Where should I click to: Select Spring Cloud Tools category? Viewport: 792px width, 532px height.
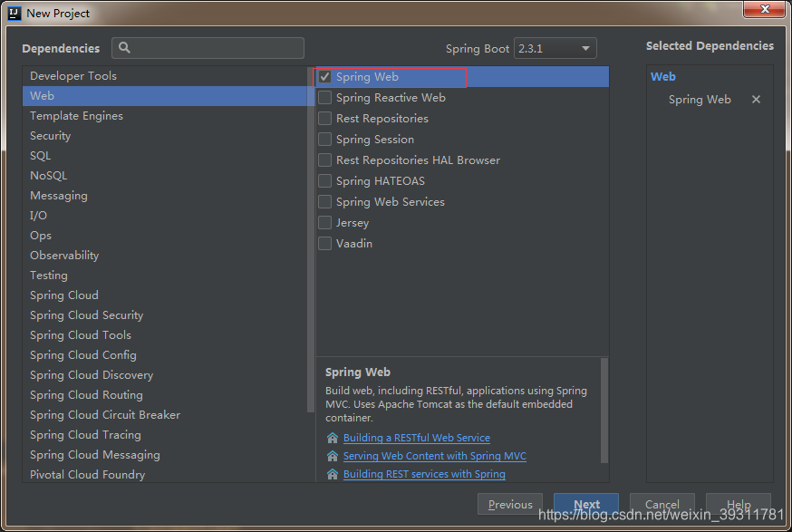coord(165,335)
